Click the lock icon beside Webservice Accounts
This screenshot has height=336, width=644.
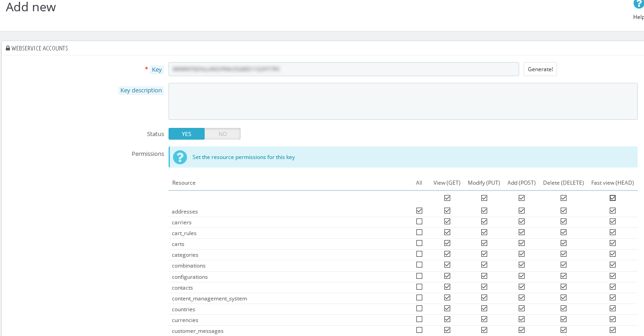(x=8, y=48)
